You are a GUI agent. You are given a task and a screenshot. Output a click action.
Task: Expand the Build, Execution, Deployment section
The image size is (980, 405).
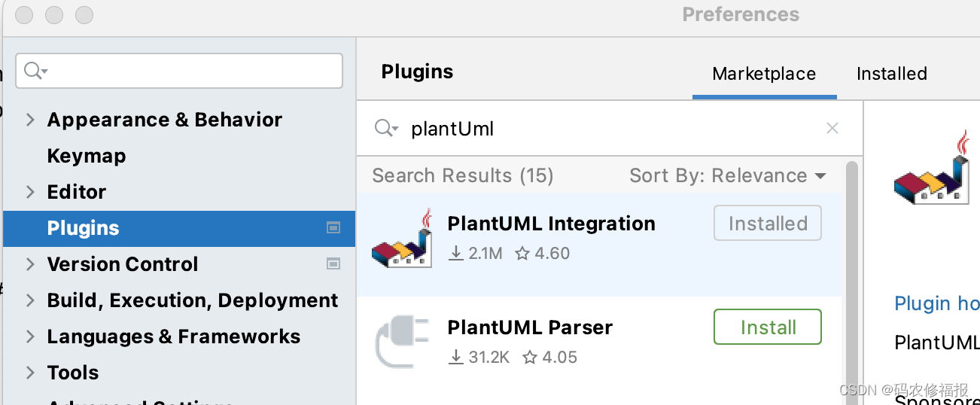pyautogui.click(x=30, y=300)
